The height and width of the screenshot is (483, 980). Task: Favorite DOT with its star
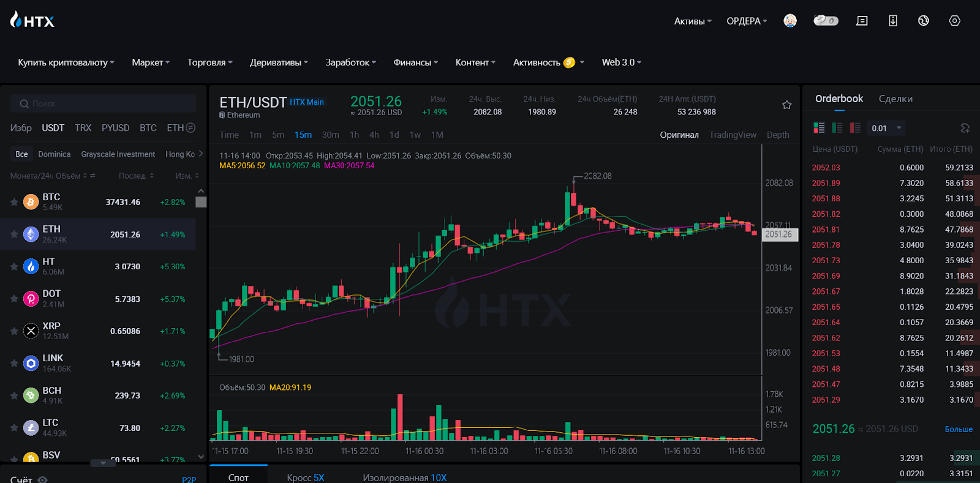point(14,299)
